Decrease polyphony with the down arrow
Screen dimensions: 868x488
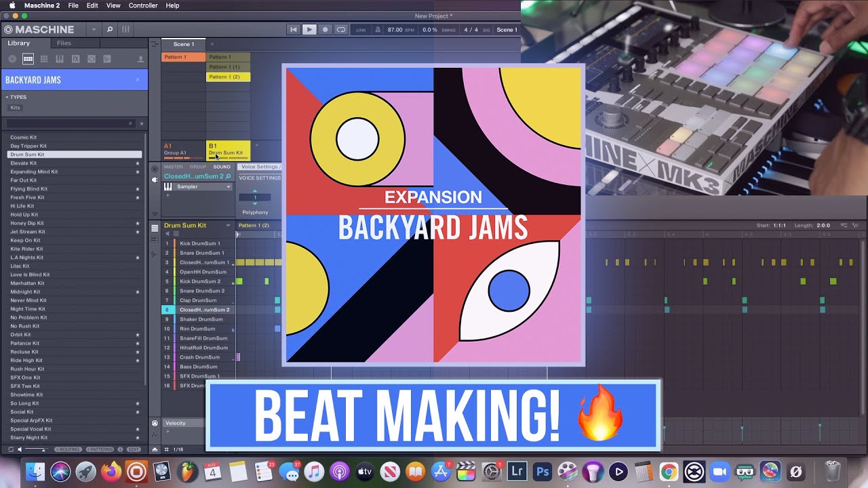coord(255,203)
